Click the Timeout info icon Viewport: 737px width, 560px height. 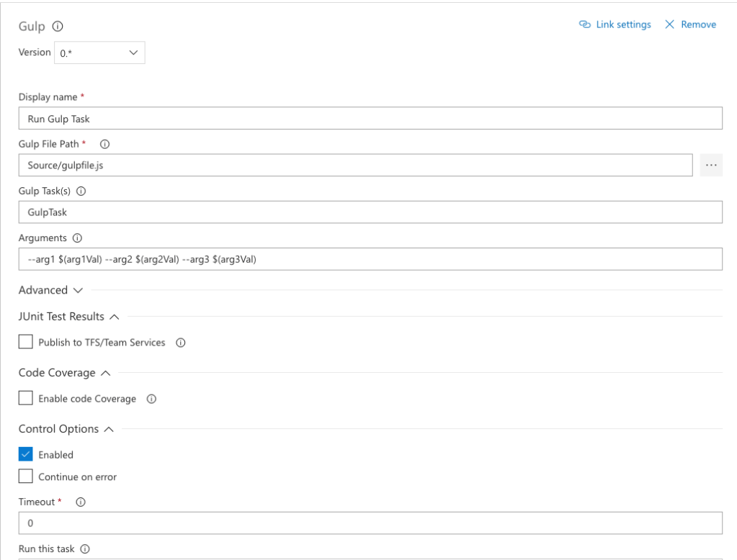point(81,502)
